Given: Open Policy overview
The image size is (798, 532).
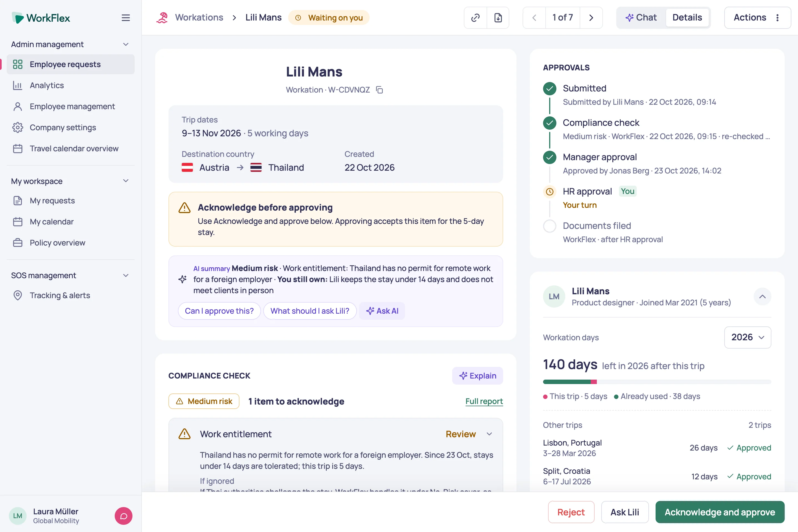Looking at the screenshot, I should [x=71, y=243].
